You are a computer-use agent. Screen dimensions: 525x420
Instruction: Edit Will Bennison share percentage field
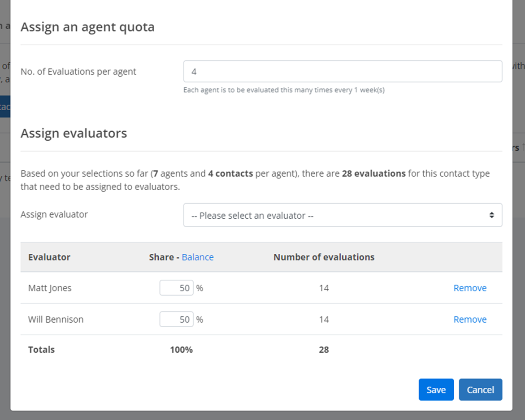(177, 319)
